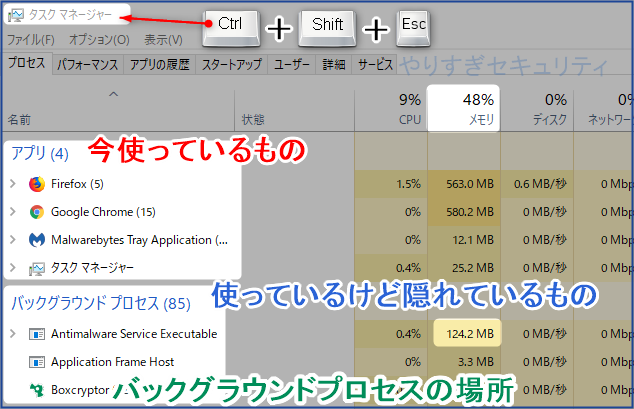Click Application Frame Host CPU 0%
This screenshot has height=409, width=634.
click(413, 362)
